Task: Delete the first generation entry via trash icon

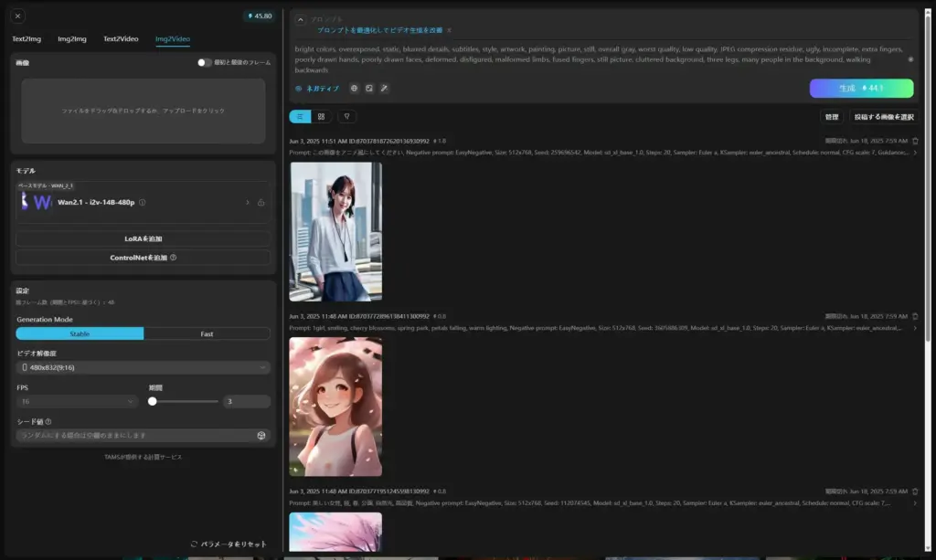Action: 915,141
